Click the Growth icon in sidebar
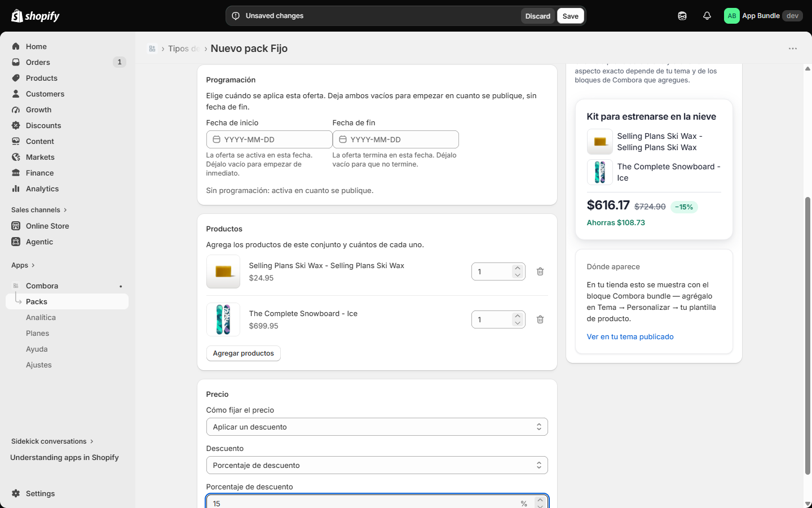Screen dimensions: 812x508 16,110
